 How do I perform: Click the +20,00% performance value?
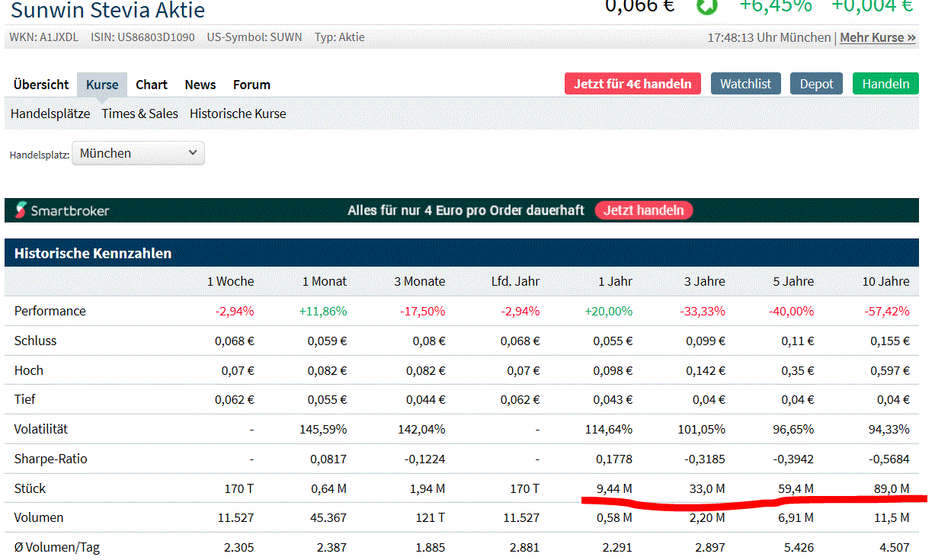[x=608, y=311]
